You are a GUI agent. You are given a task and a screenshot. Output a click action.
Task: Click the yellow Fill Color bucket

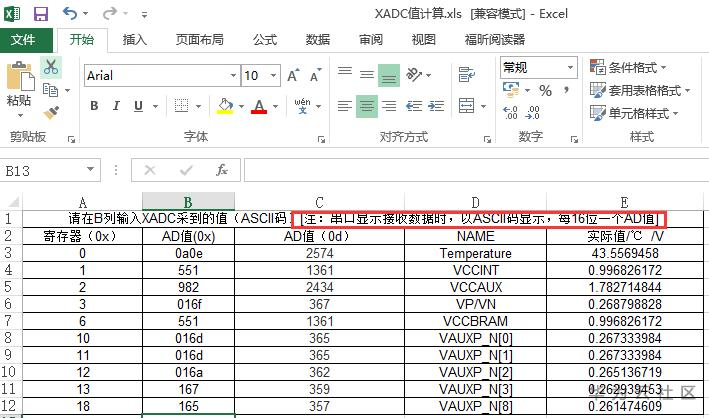coord(225,106)
